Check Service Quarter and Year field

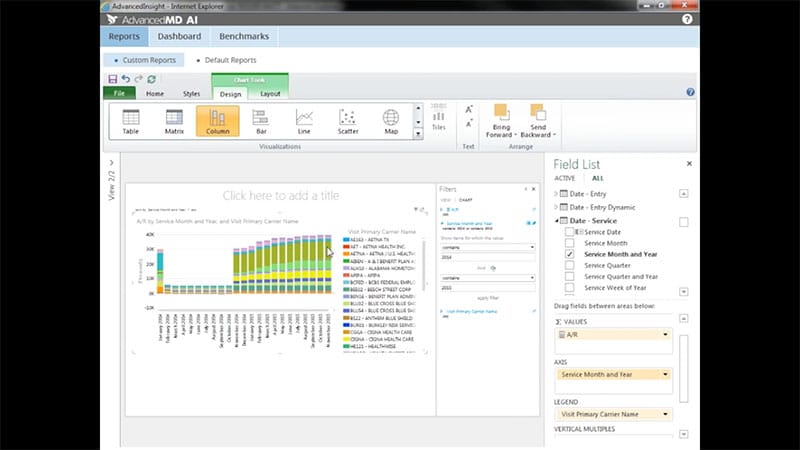[569, 277]
